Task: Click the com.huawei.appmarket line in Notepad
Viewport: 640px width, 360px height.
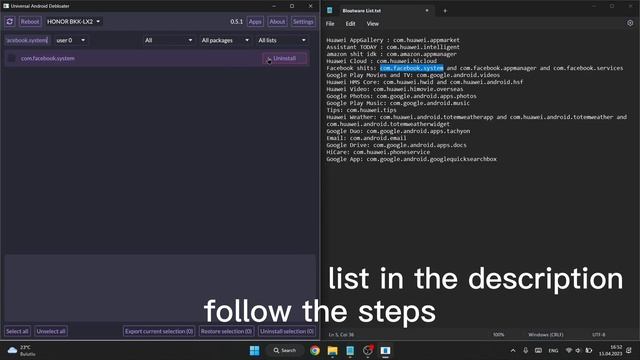Action: (393, 40)
